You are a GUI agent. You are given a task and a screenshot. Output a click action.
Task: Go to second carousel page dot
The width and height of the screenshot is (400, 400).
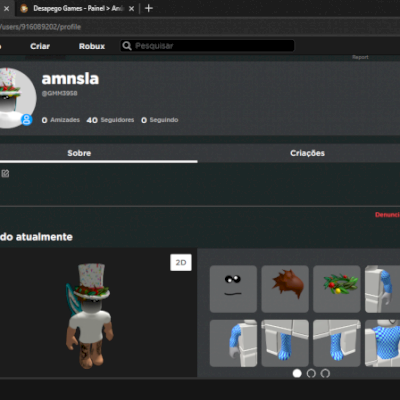pyautogui.click(x=311, y=373)
